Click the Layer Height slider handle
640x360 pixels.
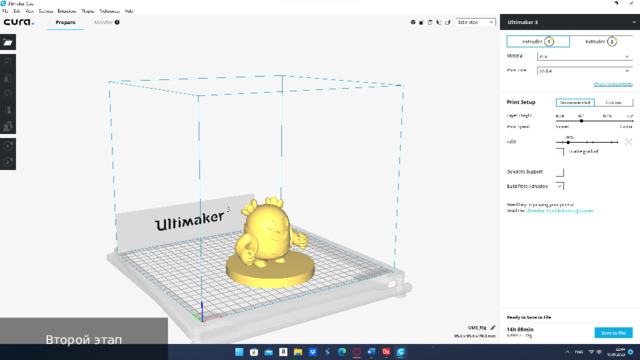581,121
